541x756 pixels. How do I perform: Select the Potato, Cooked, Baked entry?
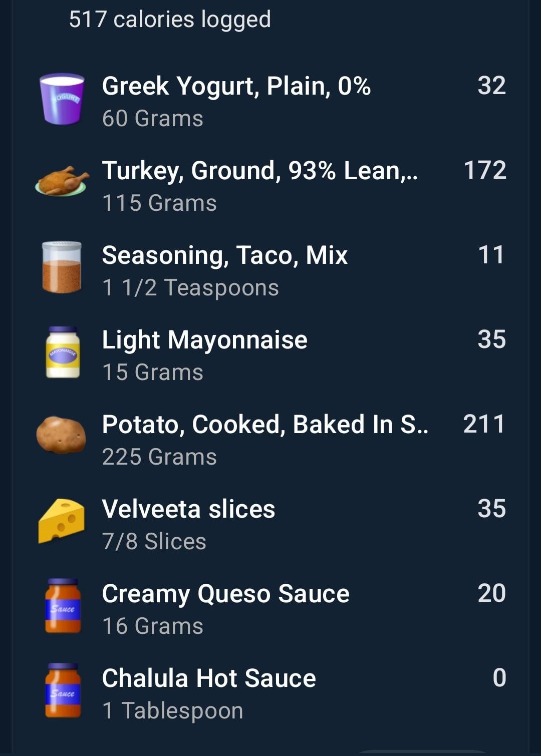pos(270,440)
